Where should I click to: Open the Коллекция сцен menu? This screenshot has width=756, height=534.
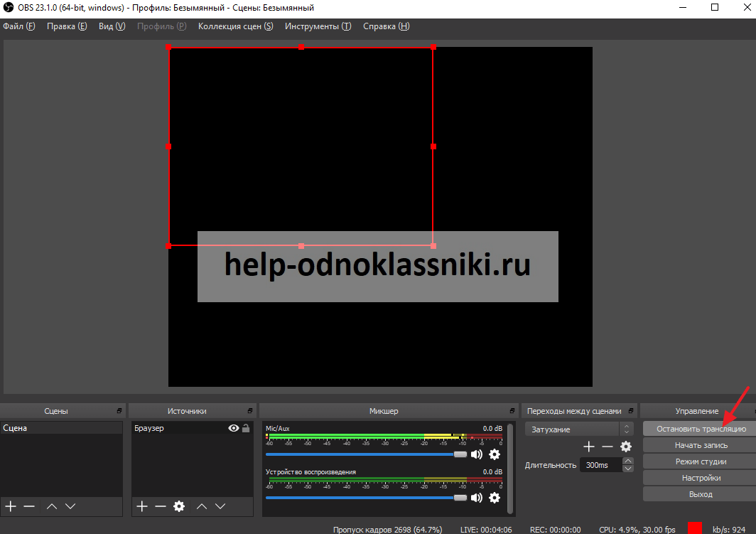pyautogui.click(x=235, y=26)
